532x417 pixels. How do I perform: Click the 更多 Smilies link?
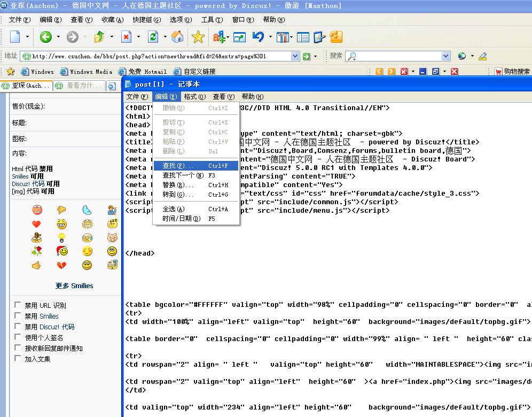(74, 286)
